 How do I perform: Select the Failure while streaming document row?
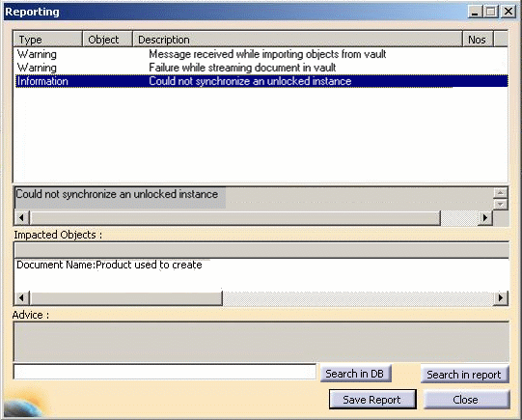coord(261,68)
